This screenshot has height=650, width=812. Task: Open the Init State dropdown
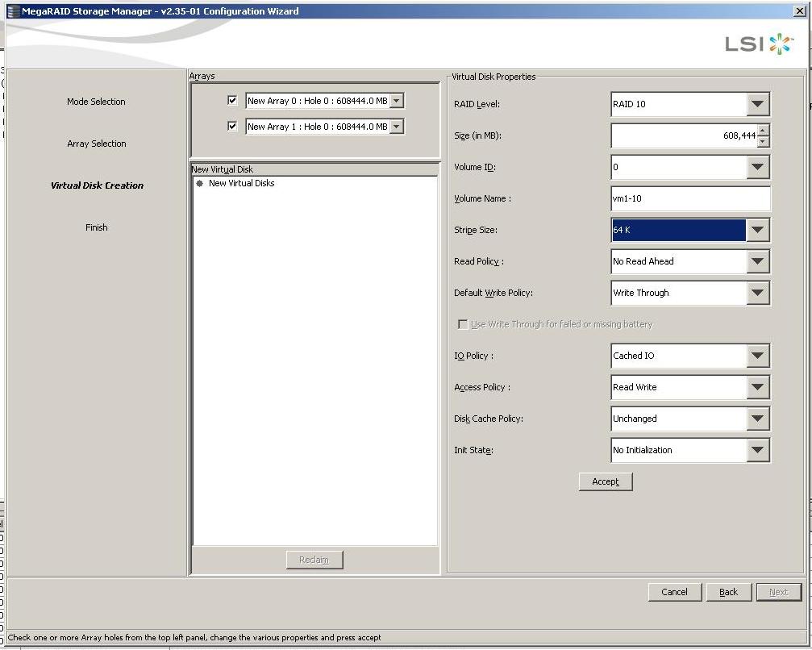756,450
